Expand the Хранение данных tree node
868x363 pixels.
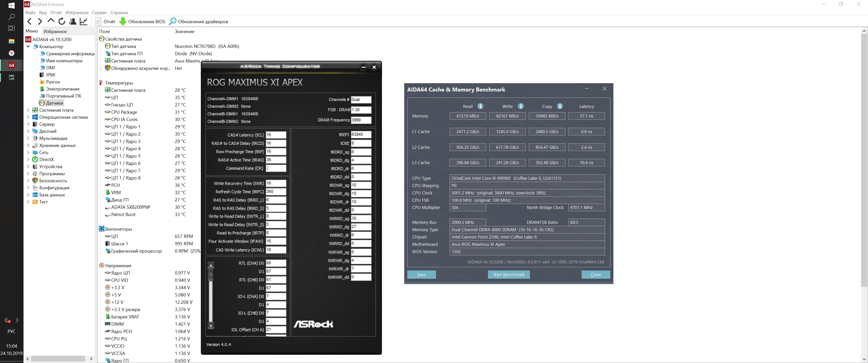click(x=28, y=145)
